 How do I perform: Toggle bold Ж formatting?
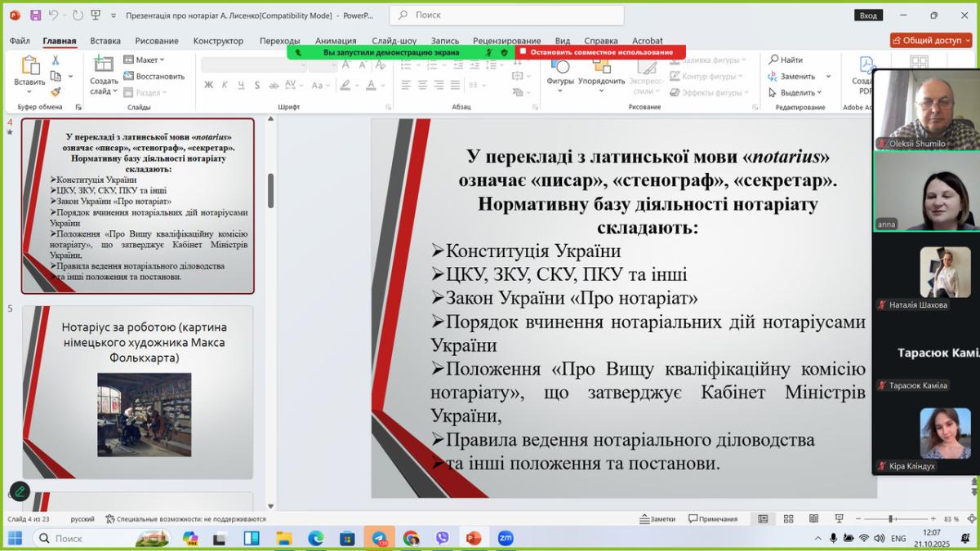pyautogui.click(x=208, y=85)
